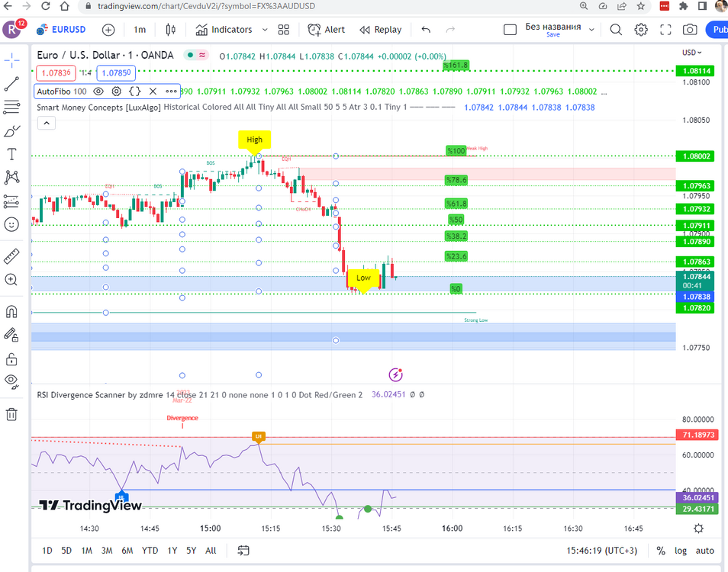Viewport: 728px width, 572px height.
Task: Open quick search magnifier
Action: 616,30
